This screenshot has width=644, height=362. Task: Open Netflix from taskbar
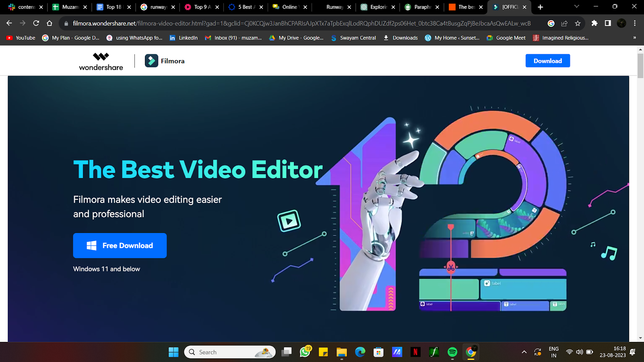pyautogui.click(x=415, y=352)
